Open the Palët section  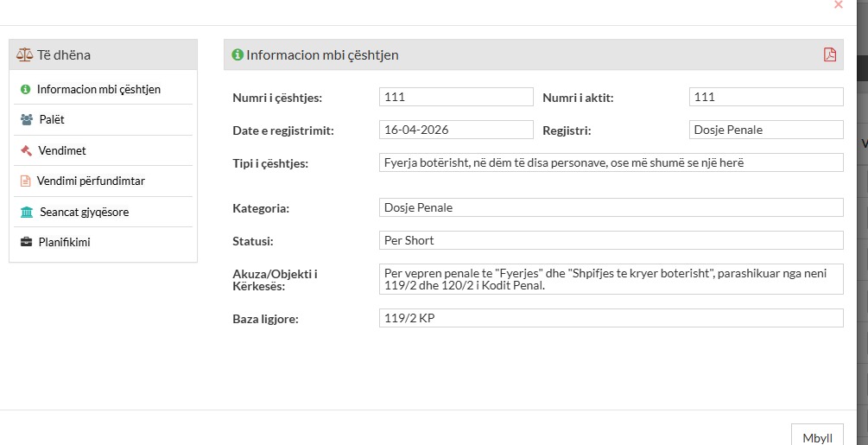click(x=51, y=120)
